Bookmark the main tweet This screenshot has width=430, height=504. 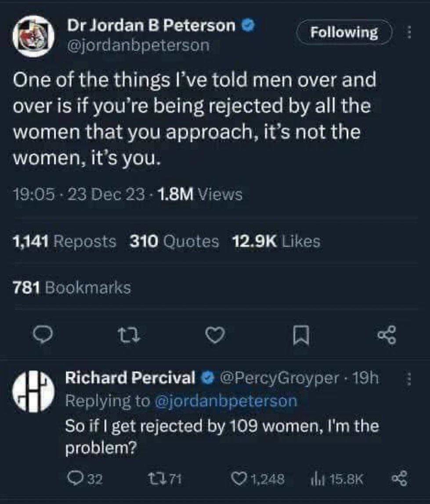302,335
